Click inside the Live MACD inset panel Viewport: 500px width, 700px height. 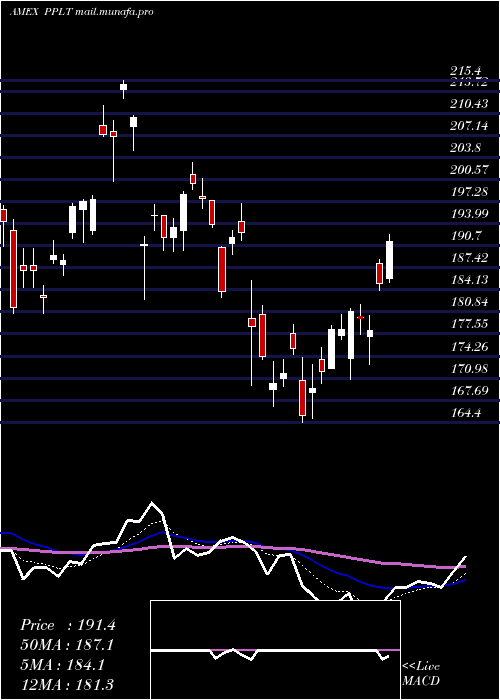pyautogui.click(x=275, y=650)
